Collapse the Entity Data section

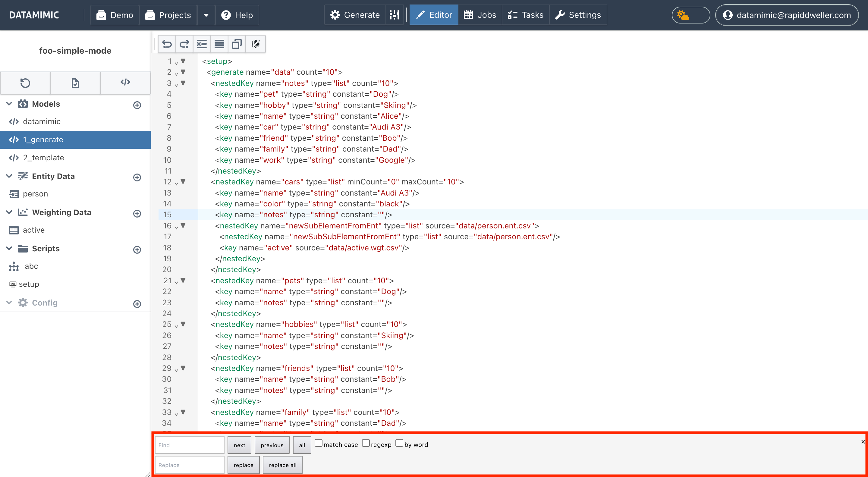pos(9,176)
